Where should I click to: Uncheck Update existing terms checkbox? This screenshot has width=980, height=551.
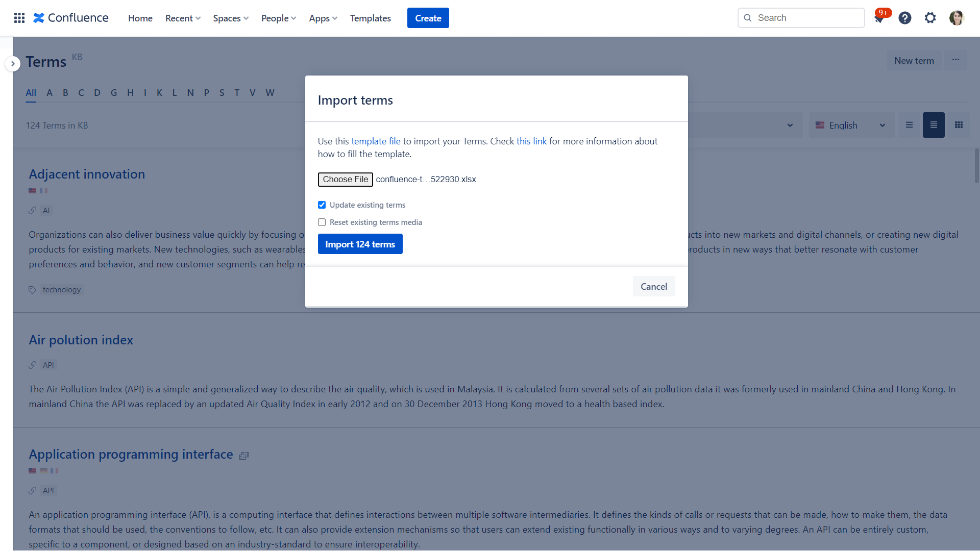click(322, 205)
